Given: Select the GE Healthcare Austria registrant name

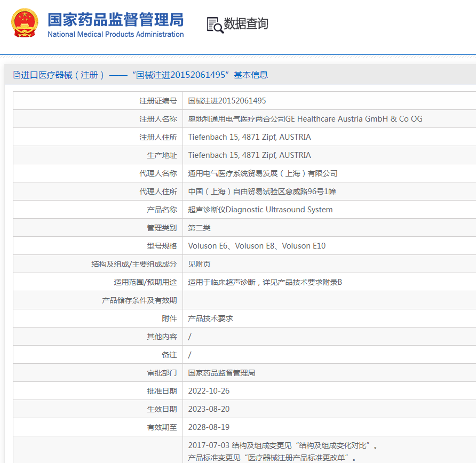Looking at the screenshot, I should 305,119.
